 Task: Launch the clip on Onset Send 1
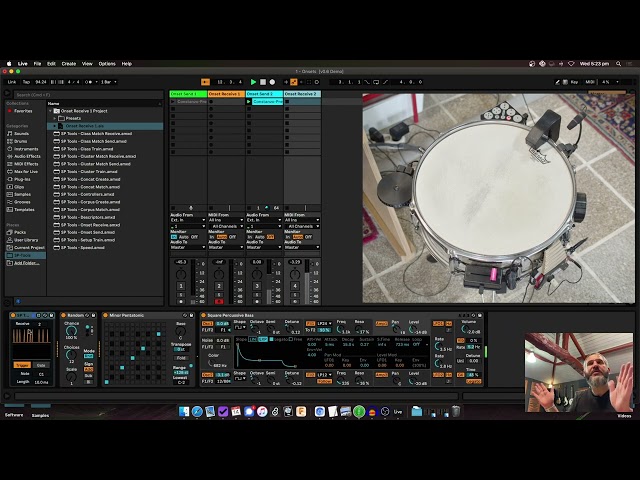coord(173,102)
